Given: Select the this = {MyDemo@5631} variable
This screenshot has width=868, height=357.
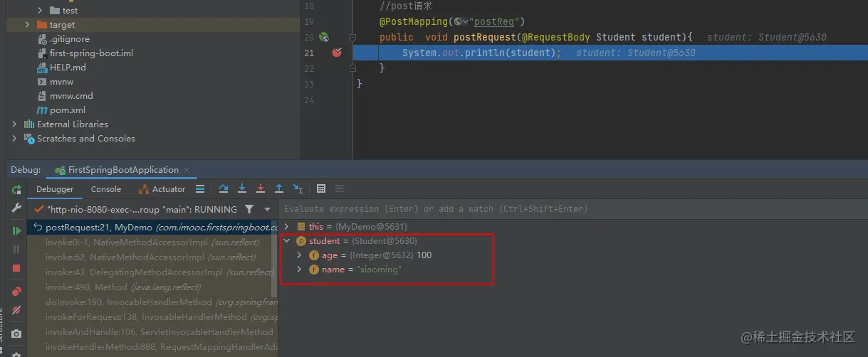Looking at the screenshot, I should 351,227.
